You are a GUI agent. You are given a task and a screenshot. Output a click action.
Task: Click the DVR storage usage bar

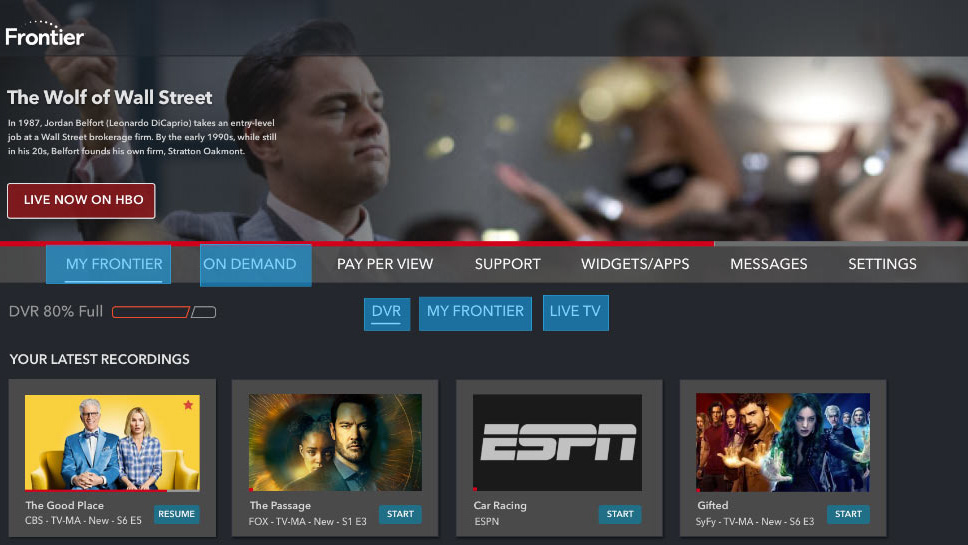164,312
